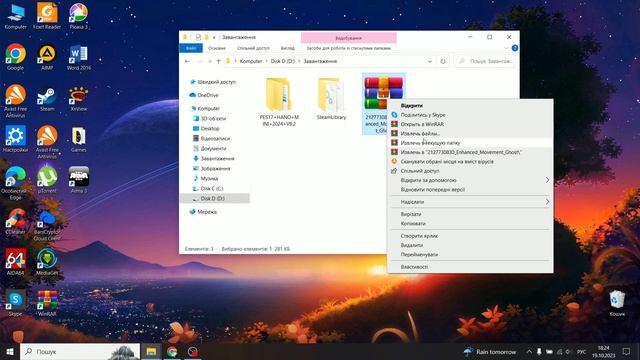Open Komputer desktop icon

(x=16, y=16)
